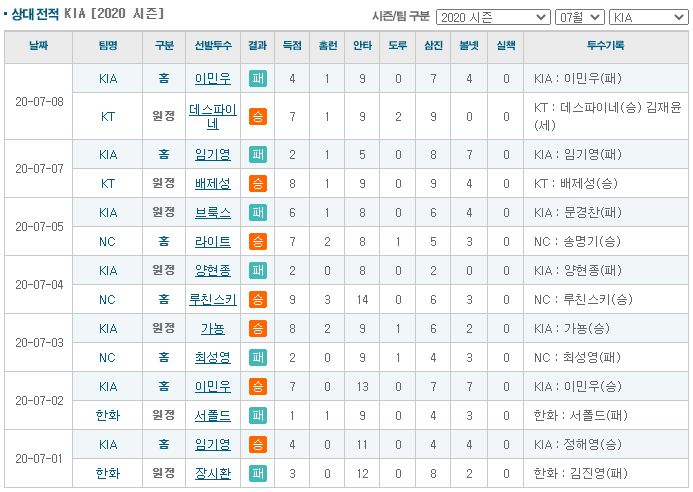Click the 패 badge beside 양현종
Screen dimensions: 693x492
tap(258, 271)
